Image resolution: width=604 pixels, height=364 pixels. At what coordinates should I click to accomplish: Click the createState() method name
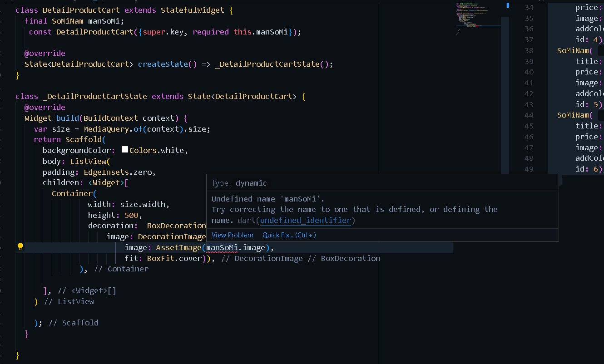[x=163, y=64]
